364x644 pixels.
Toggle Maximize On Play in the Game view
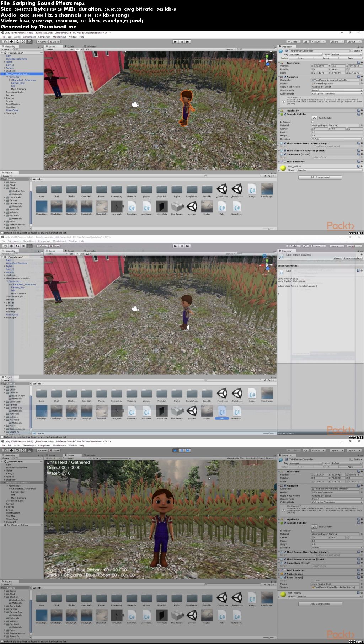tap(236, 458)
